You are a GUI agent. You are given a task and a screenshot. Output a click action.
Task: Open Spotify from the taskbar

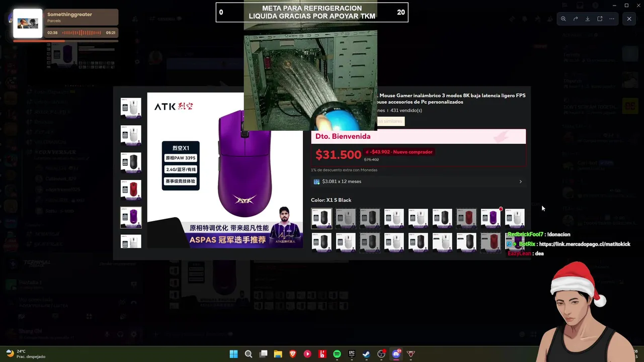click(337, 354)
